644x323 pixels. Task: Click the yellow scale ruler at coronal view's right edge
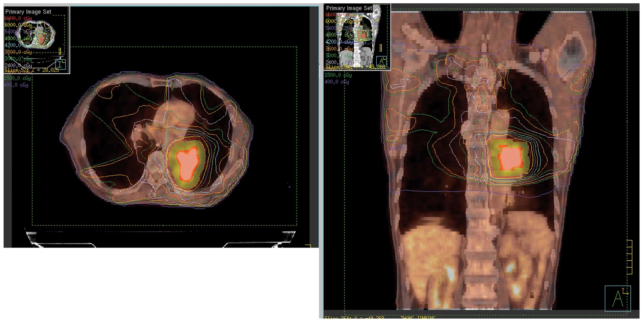click(x=629, y=257)
